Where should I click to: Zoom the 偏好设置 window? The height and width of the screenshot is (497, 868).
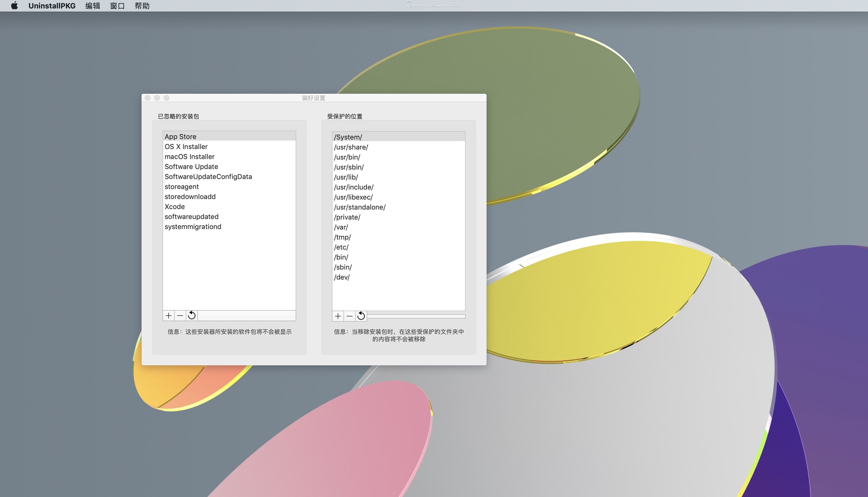[x=166, y=98]
